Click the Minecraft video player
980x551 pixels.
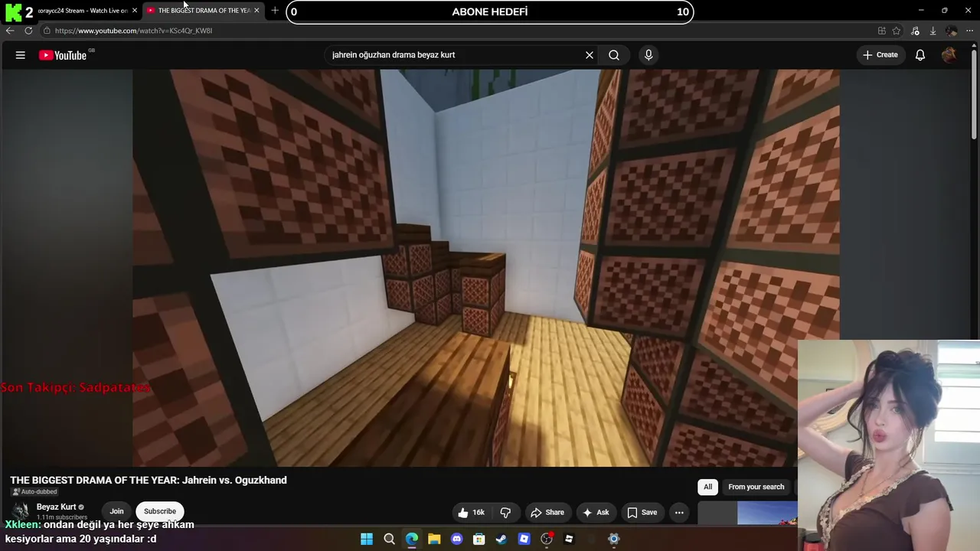point(485,268)
